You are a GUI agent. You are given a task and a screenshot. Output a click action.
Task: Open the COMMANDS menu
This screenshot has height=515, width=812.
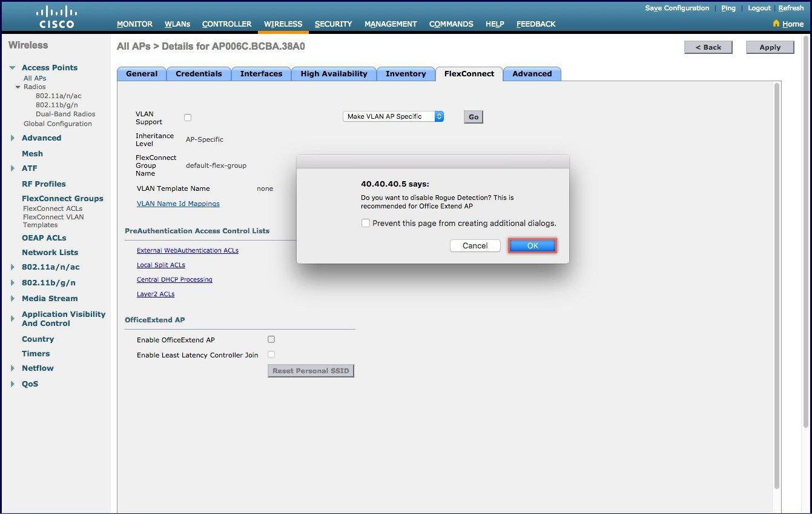click(451, 24)
